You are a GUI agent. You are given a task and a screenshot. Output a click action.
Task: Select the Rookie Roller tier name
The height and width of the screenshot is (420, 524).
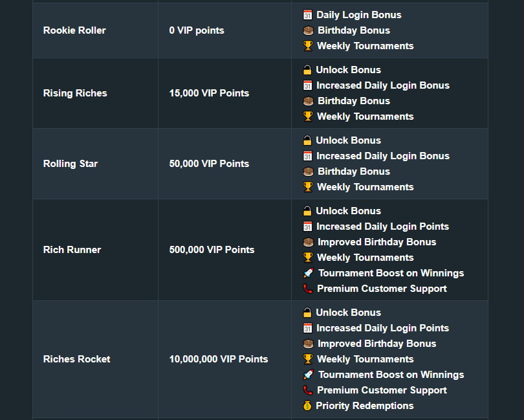click(74, 30)
